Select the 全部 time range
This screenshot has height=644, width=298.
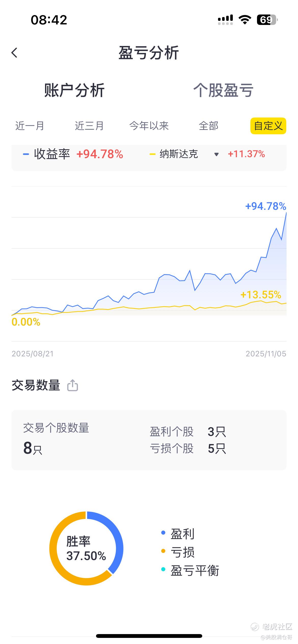209,126
